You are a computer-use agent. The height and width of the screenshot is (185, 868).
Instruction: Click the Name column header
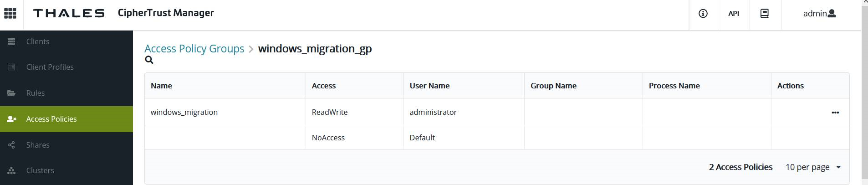(162, 86)
